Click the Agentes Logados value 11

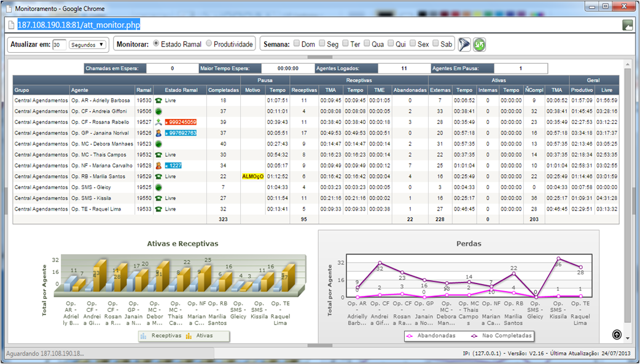404,69
